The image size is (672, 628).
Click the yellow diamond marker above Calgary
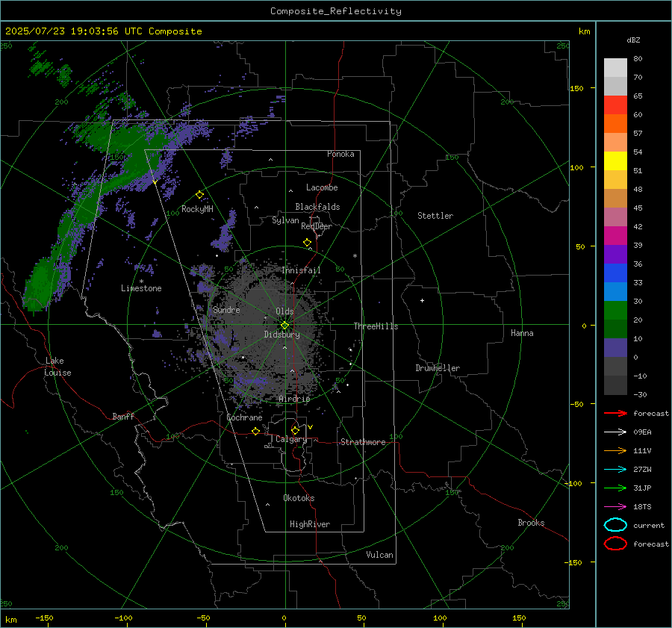coord(295,430)
